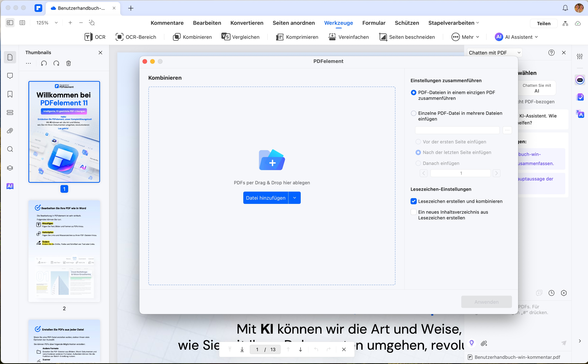Open the layers panel in sidebar
This screenshot has height=364, width=588.
(x=10, y=168)
